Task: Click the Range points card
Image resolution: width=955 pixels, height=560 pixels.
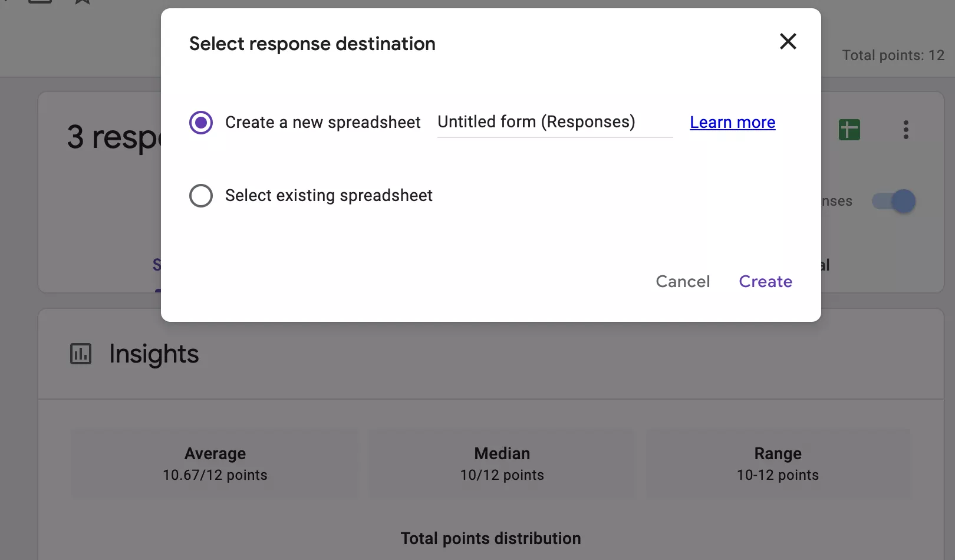Action: click(x=778, y=463)
